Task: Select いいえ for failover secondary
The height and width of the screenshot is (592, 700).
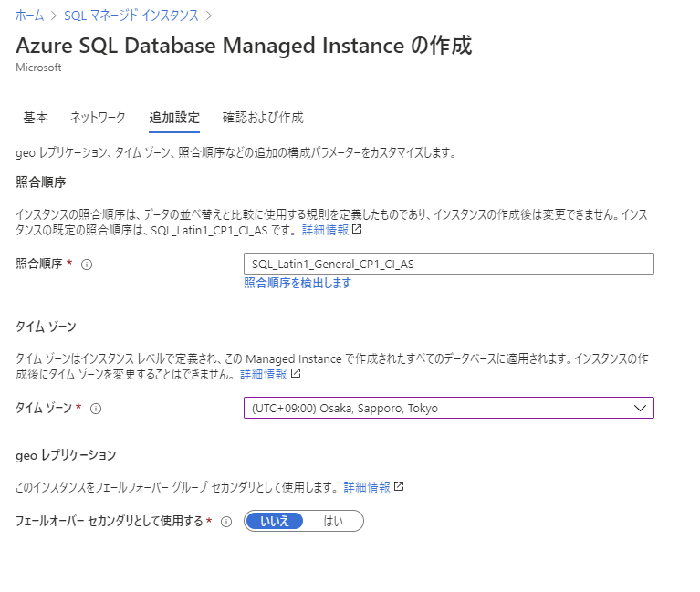Action: pos(275,521)
